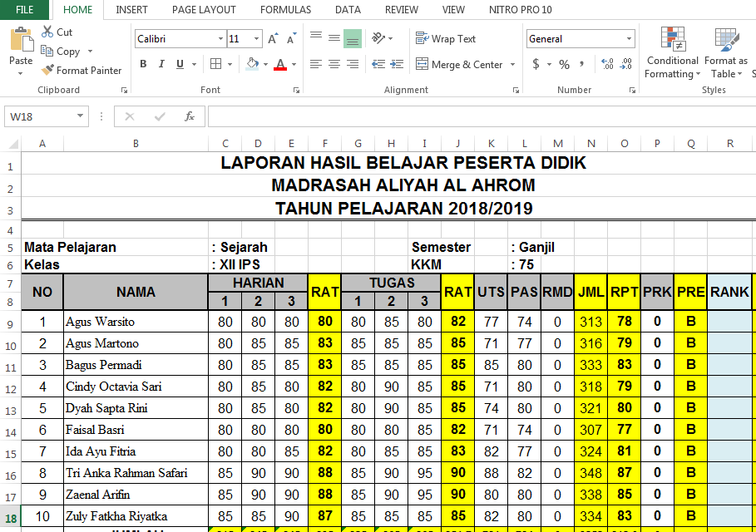Screen dimensions: 756x532
Task: Toggle Bold formatting
Action: (x=143, y=64)
